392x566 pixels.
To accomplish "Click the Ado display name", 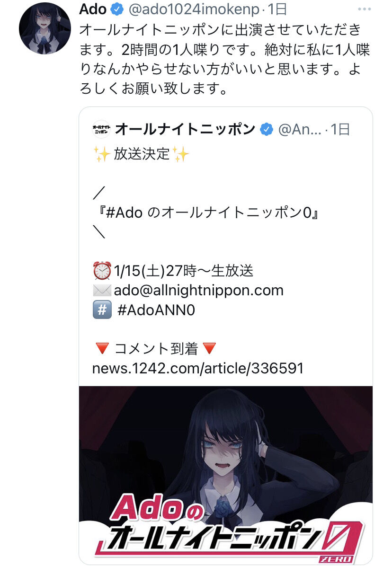I will click(x=93, y=9).
